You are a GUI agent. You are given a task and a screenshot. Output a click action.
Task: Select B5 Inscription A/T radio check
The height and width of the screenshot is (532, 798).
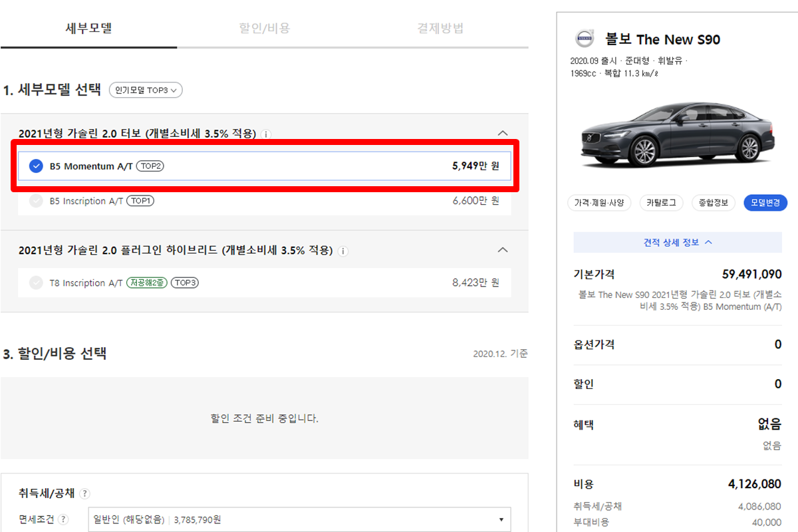tap(36, 201)
